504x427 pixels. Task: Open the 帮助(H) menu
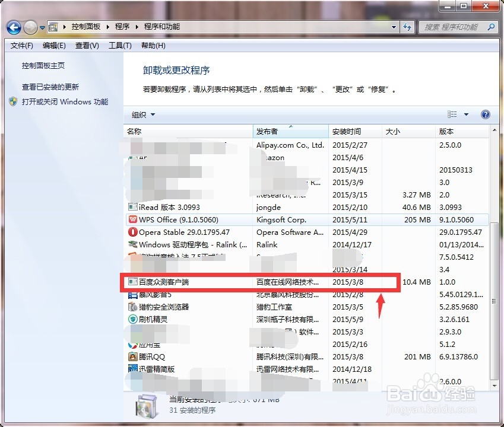tap(153, 46)
